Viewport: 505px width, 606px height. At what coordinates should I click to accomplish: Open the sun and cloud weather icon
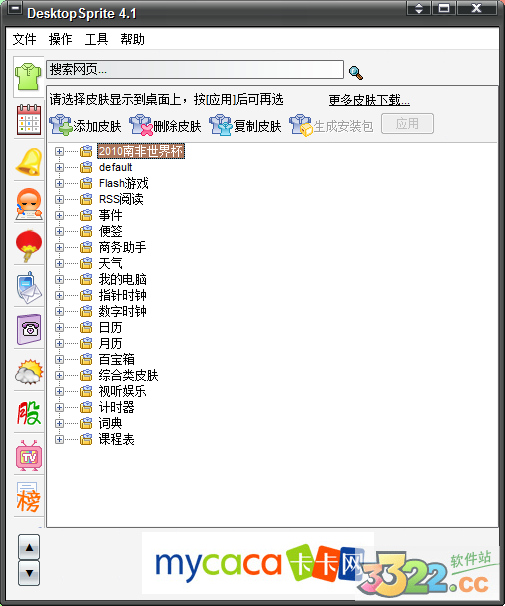pos(29,372)
